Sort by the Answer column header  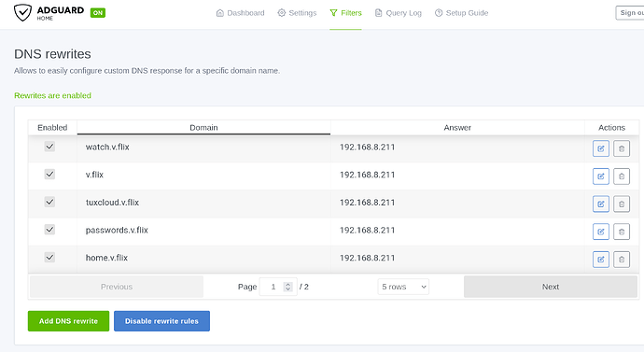pos(457,128)
